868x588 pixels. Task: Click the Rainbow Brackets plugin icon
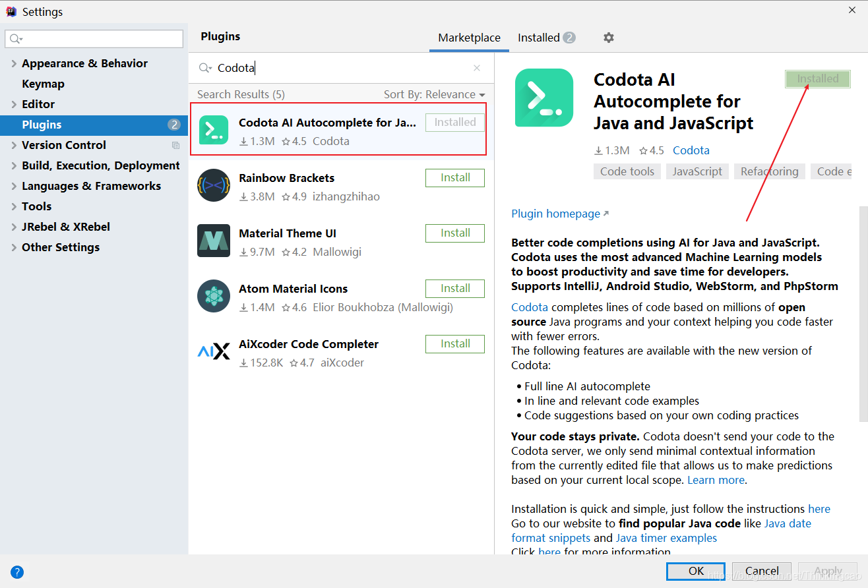[214, 185]
